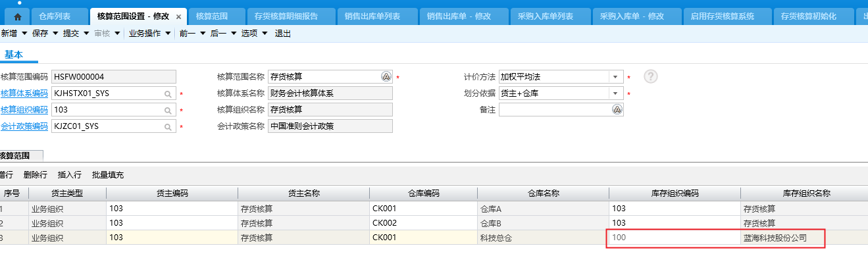Click the 退出 toolbar button
This screenshot has height=254, width=868.
283,34
